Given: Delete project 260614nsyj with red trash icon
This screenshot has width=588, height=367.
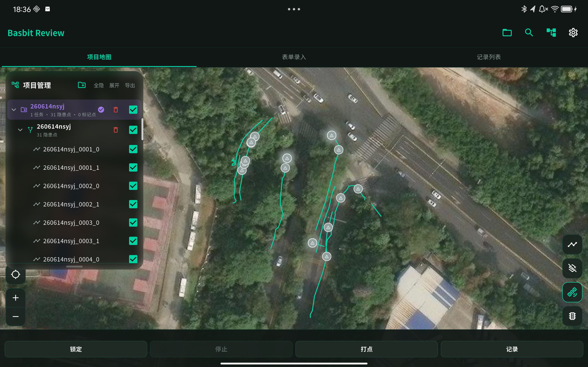Looking at the screenshot, I should [116, 110].
